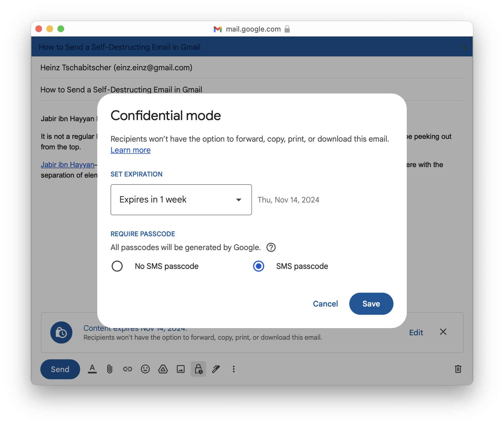
Task: Insert a link with the link icon
Action: pyautogui.click(x=127, y=369)
